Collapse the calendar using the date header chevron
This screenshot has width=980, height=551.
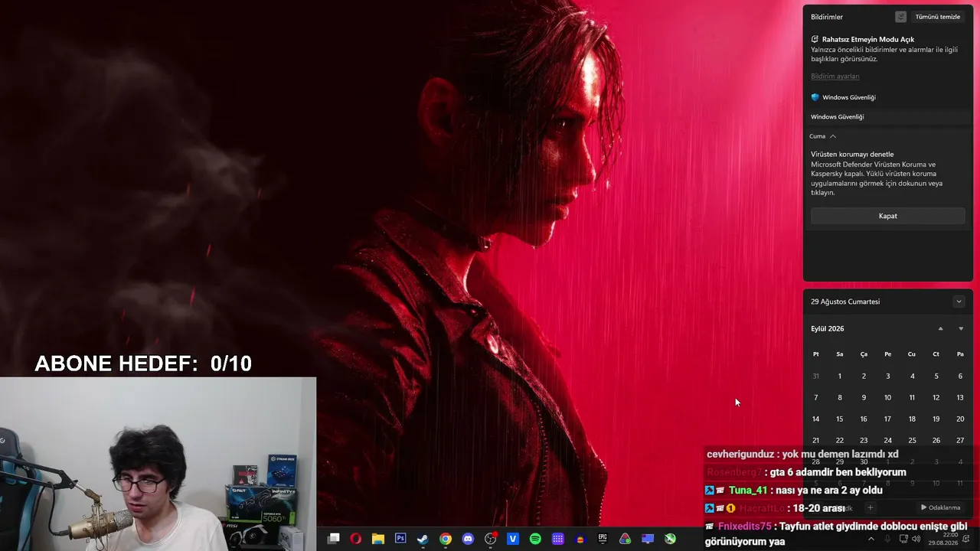pos(959,302)
